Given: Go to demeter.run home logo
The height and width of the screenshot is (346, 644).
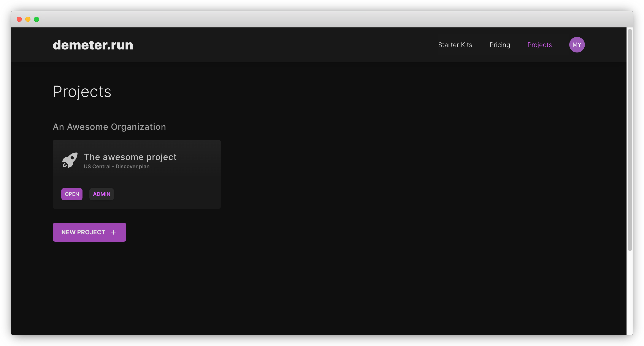Looking at the screenshot, I should (x=93, y=45).
